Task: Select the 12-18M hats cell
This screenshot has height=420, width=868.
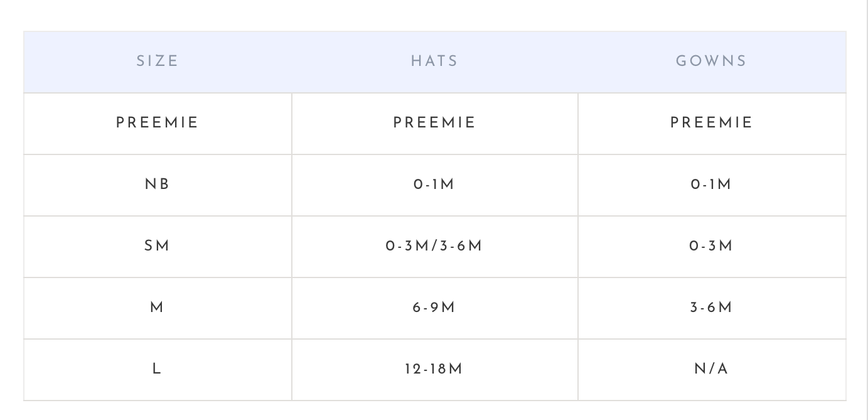Action: [434, 369]
